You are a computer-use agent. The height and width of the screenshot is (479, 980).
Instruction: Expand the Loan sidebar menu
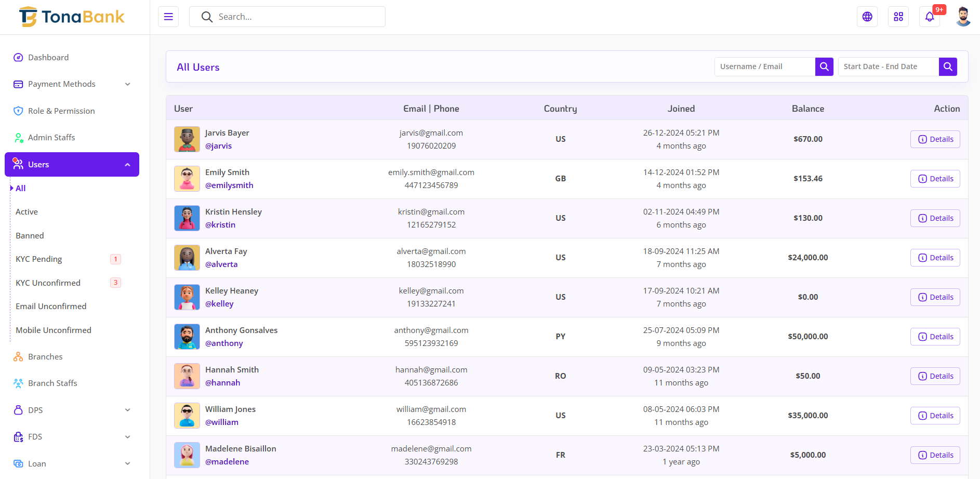(72, 463)
